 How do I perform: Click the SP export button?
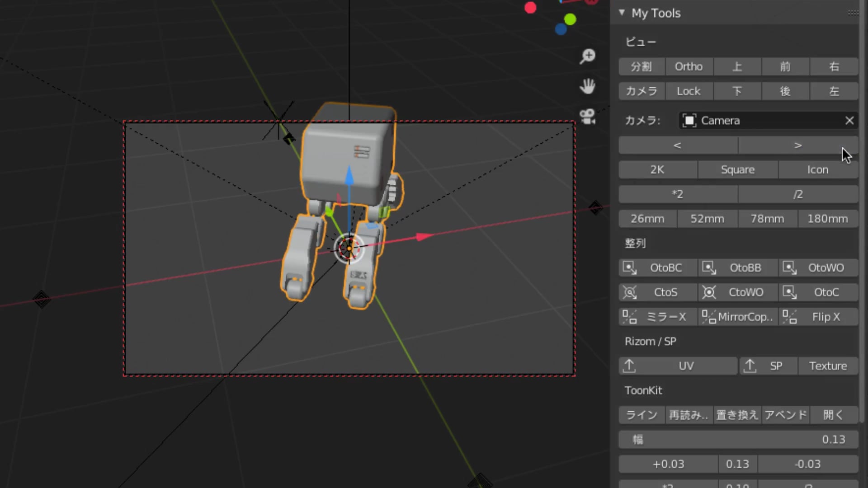(x=769, y=366)
